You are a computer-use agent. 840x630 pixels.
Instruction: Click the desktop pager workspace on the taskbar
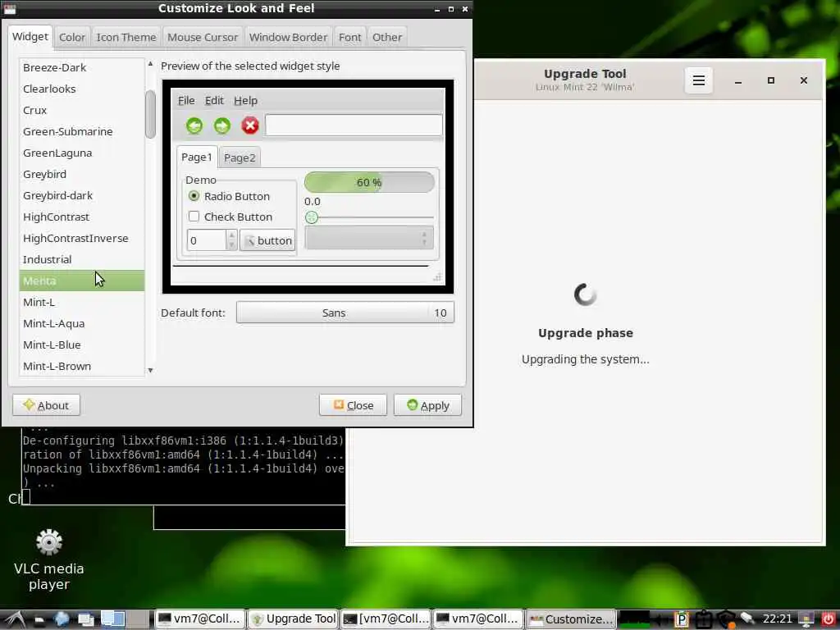tap(113, 619)
